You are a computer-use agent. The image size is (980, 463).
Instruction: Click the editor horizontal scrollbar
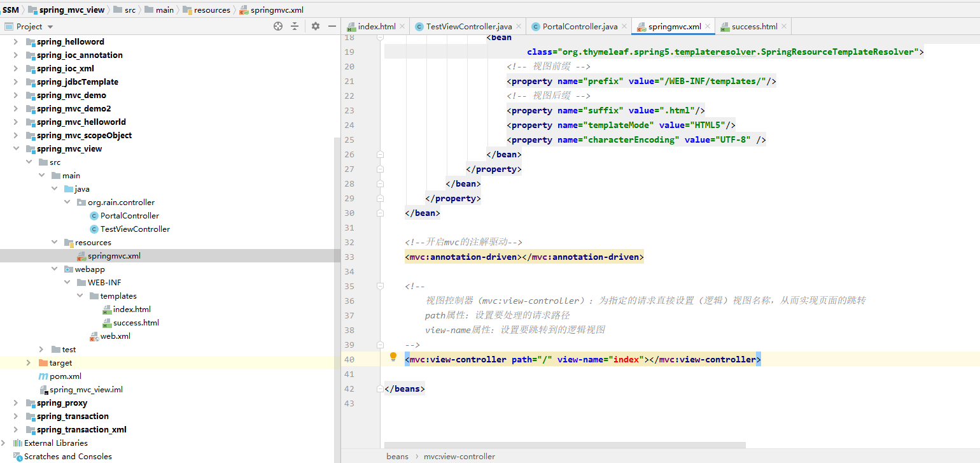[564, 445]
